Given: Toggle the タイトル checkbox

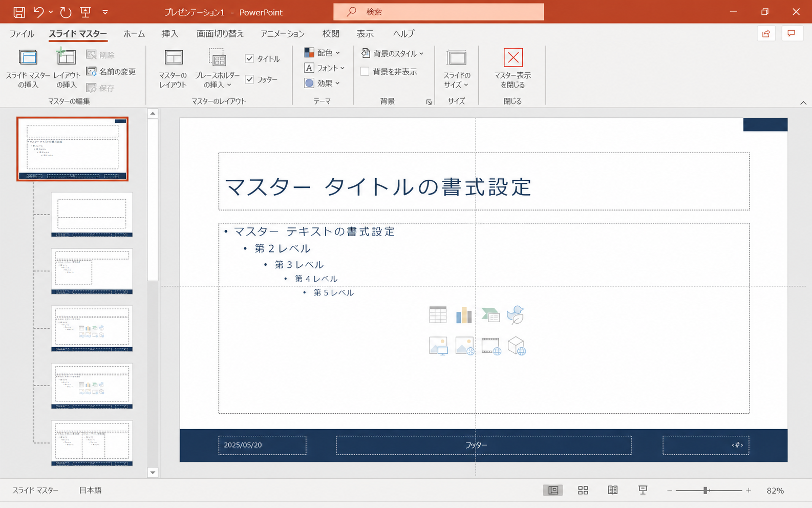Looking at the screenshot, I should (x=250, y=58).
